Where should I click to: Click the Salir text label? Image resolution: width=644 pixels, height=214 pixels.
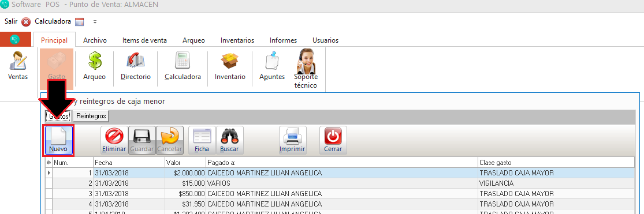(11, 21)
